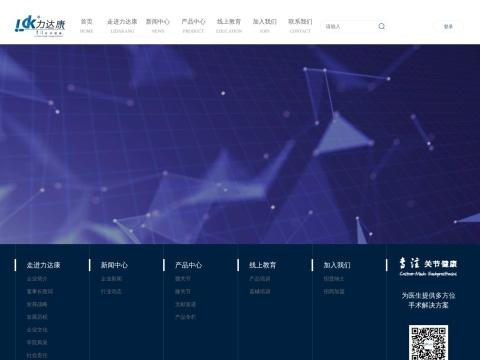Open footer link 行业动态

point(111,292)
